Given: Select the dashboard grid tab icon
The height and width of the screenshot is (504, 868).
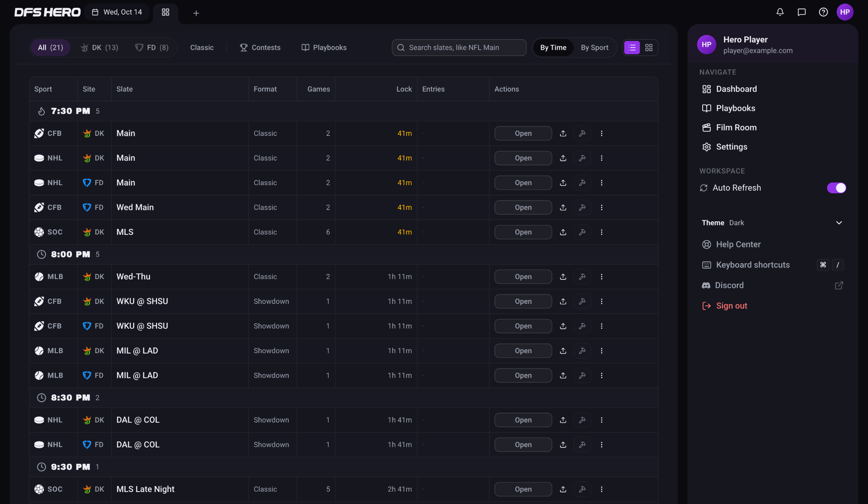Looking at the screenshot, I should 165,12.
